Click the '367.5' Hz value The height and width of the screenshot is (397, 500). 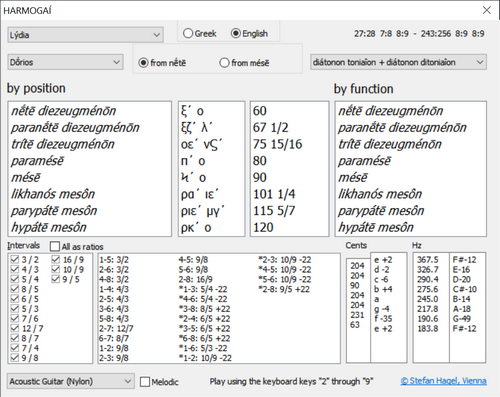428,260
